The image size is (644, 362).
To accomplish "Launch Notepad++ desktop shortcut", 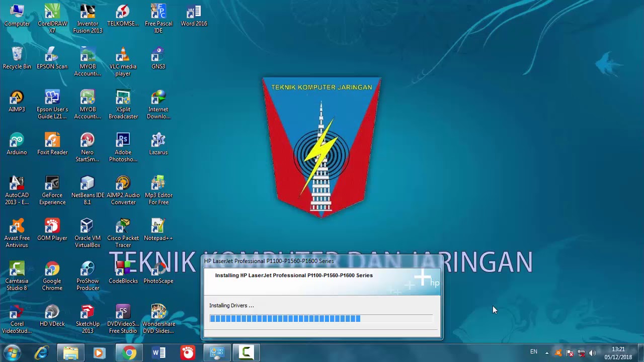I will [158, 230].
